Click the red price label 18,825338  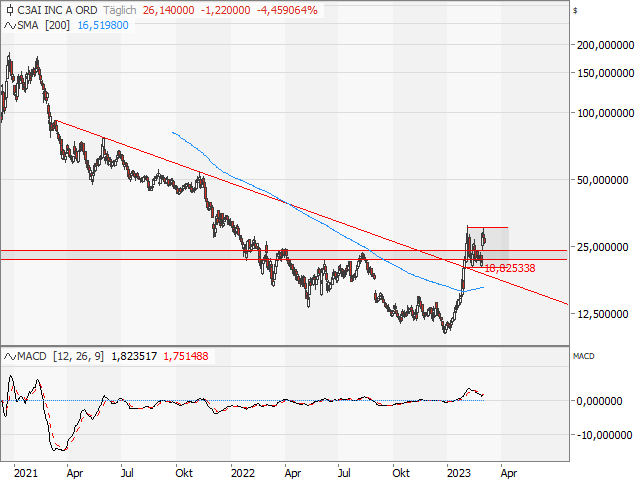click(x=509, y=268)
